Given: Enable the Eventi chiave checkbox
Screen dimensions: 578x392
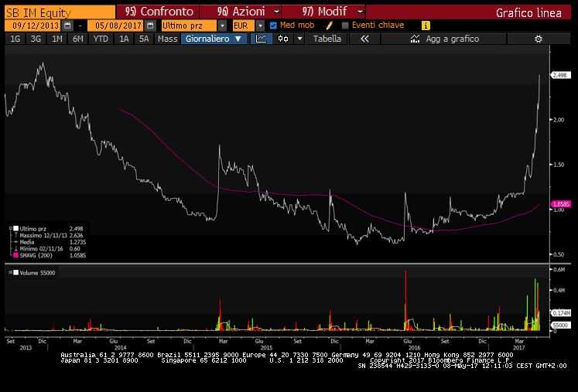Looking at the screenshot, I should click(345, 26).
